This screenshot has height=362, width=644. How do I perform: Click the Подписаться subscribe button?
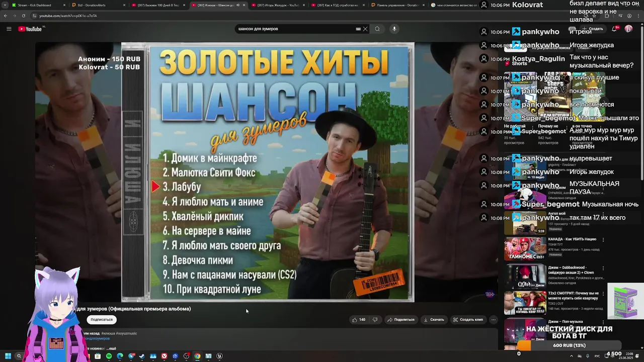102,320
